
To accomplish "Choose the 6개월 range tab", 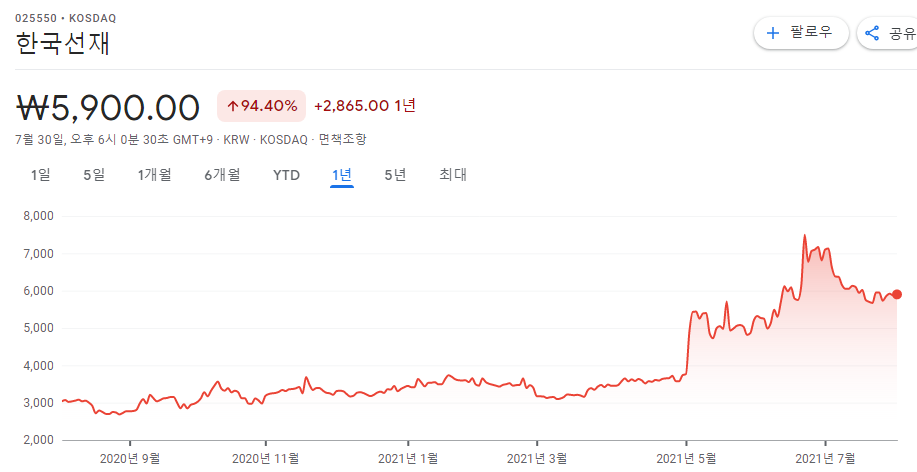I will (222, 175).
